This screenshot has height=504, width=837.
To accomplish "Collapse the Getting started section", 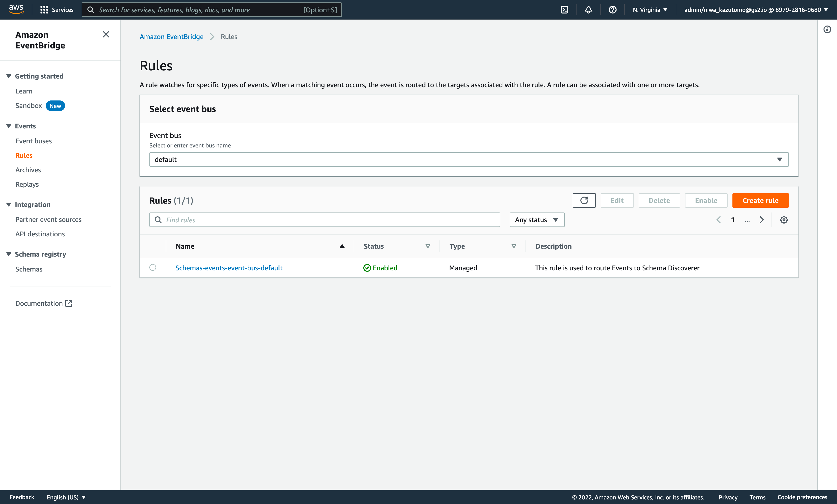I will [x=9, y=76].
